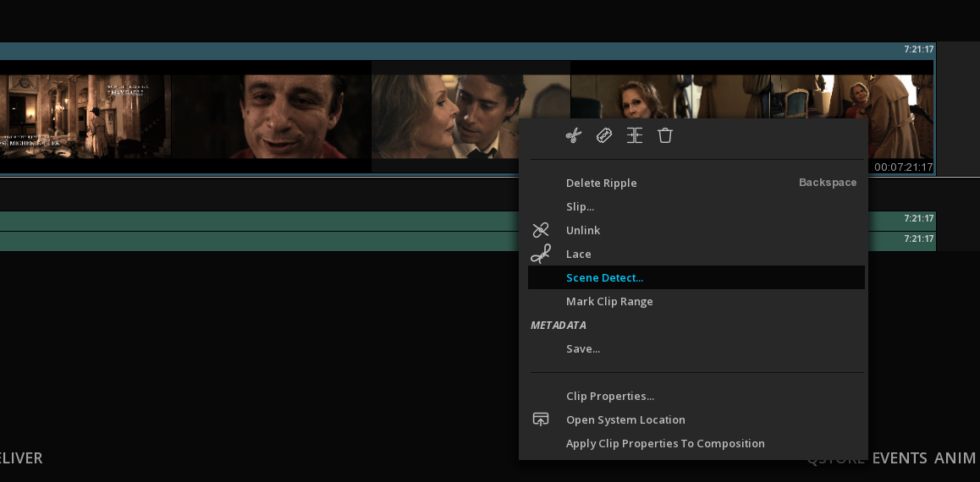
Task: Click the razor blade icon
Action: [603, 135]
